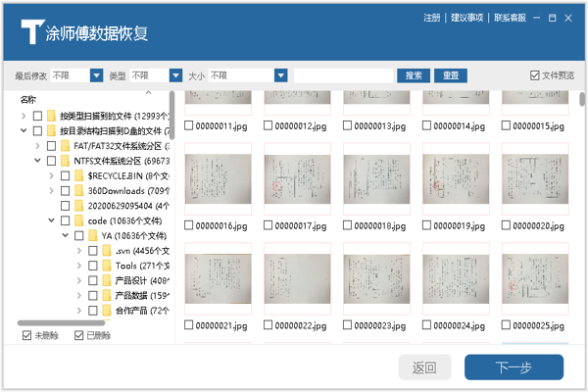Click the 产品设计 folder icon
The height and width of the screenshot is (392, 588).
click(107, 280)
